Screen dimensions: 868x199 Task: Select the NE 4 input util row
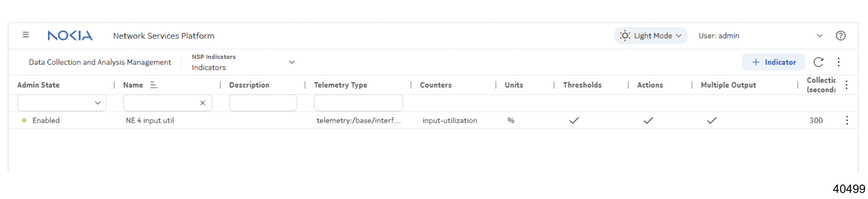(x=150, y=121)
